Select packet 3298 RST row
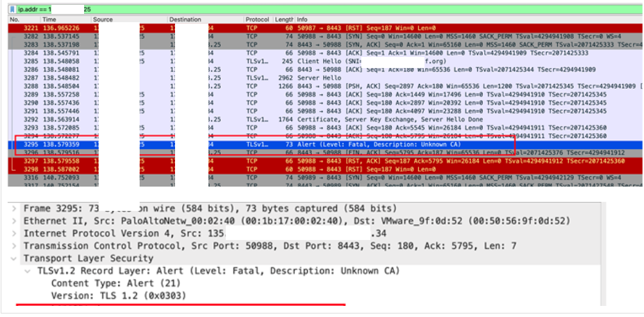 (325, 169)
